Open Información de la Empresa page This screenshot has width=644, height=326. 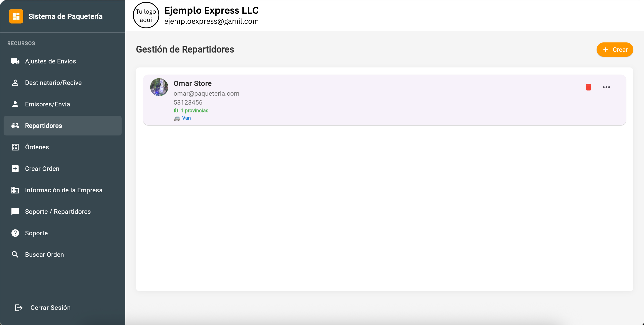click(x=64, y=190)
